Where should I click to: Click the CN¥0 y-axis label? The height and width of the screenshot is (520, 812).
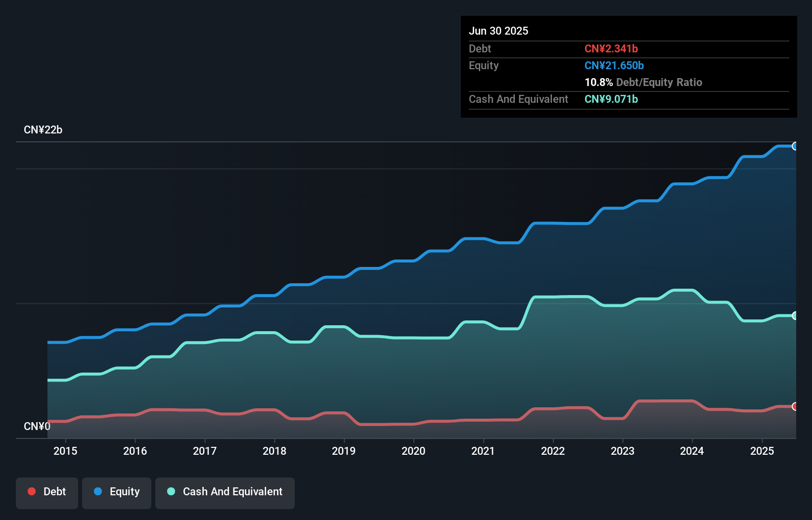tap(37, 427)
